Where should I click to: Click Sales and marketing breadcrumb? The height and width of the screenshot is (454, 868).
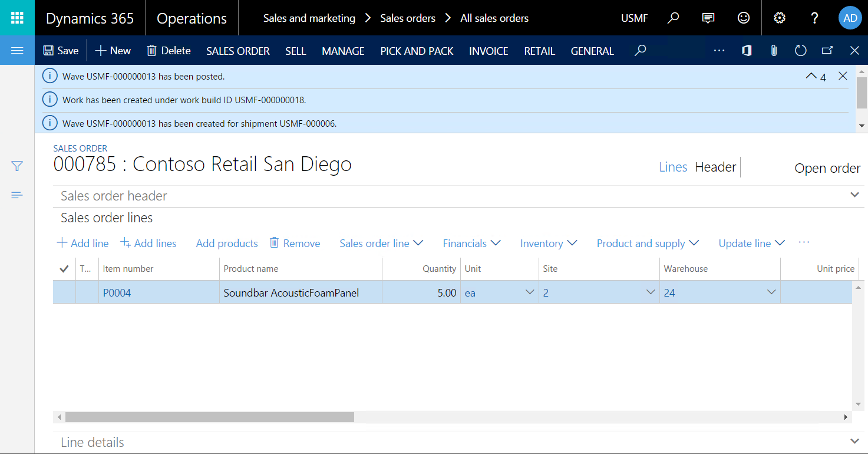pyautogui.click(x=309, y=18)
